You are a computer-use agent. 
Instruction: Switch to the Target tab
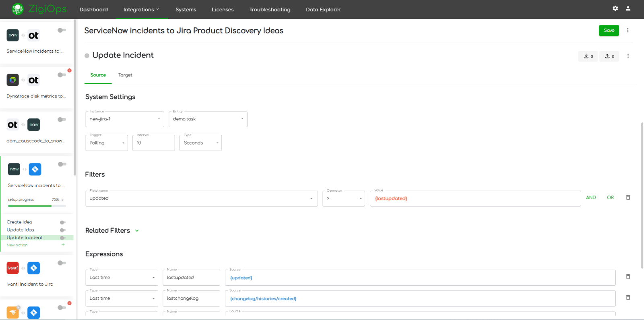(125, 75)
